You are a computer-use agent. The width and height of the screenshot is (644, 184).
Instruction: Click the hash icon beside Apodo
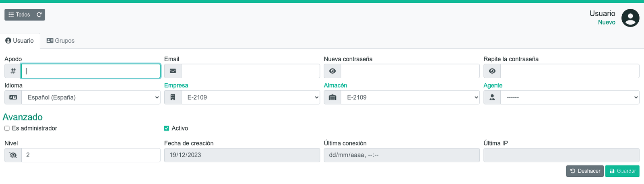point(13,71)
